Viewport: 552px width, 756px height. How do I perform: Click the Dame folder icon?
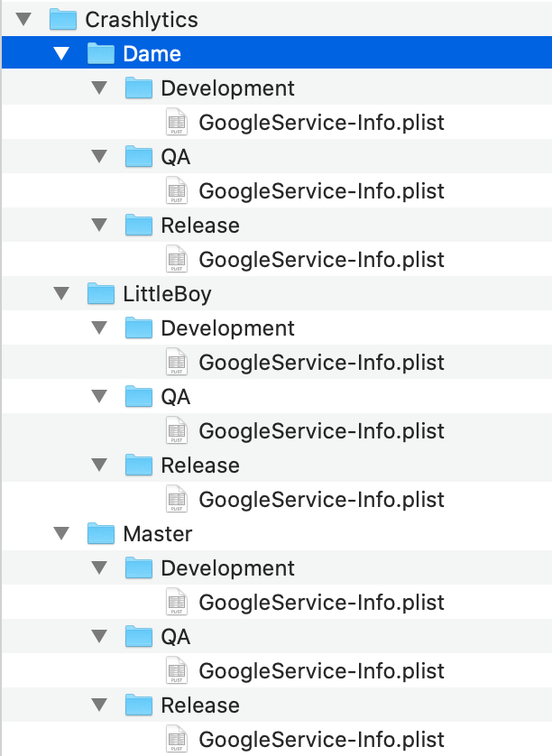coord(101,53)
